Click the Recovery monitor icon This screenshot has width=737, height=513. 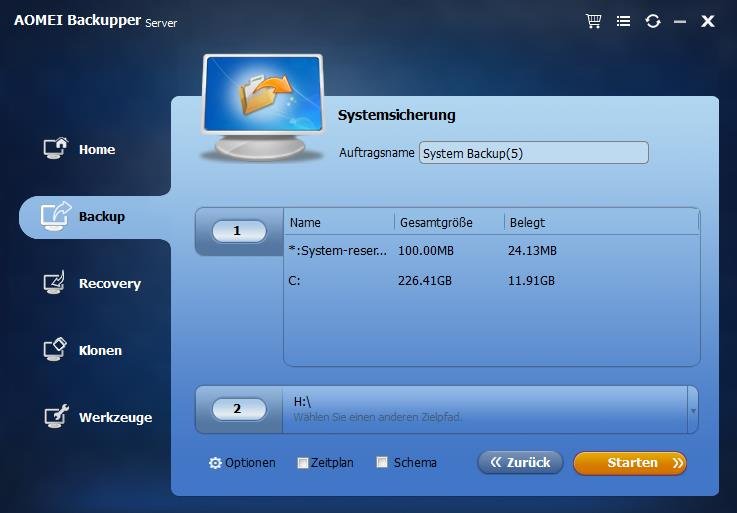(x=55, y=282)
